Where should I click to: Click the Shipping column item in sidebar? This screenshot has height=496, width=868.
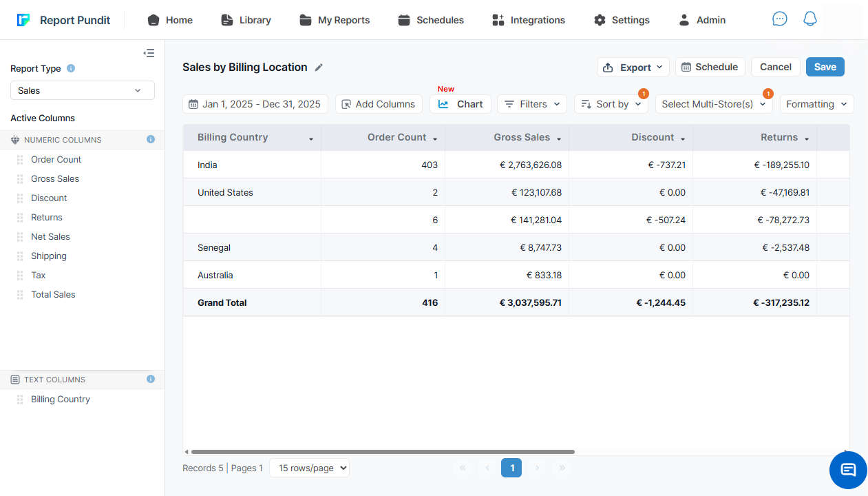click(x=49, y=256)
